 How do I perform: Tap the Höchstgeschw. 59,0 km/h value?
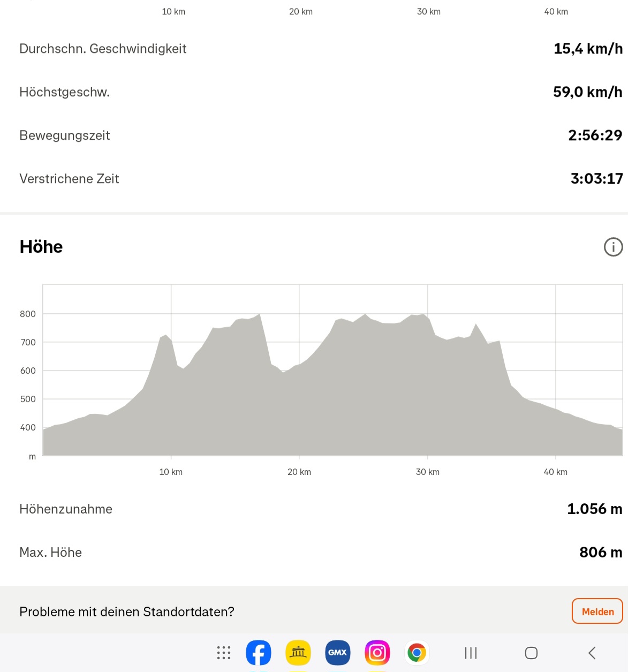pos(587,92)
